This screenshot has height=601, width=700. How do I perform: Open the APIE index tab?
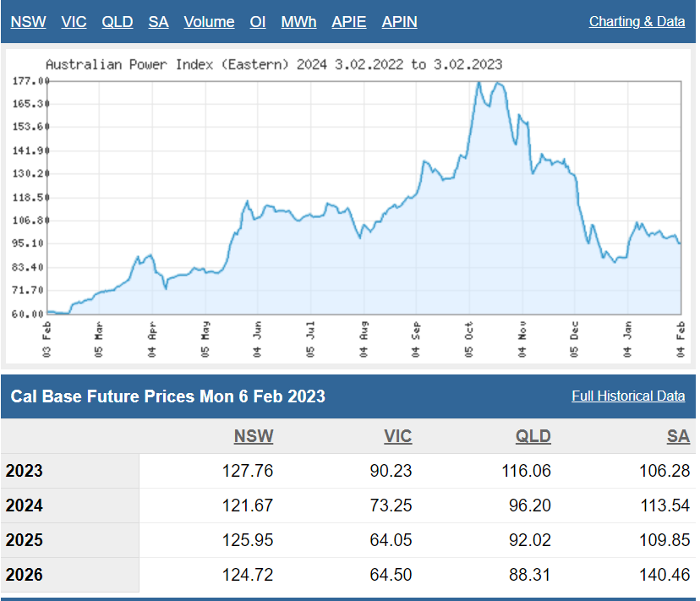(x=349, y=22)
